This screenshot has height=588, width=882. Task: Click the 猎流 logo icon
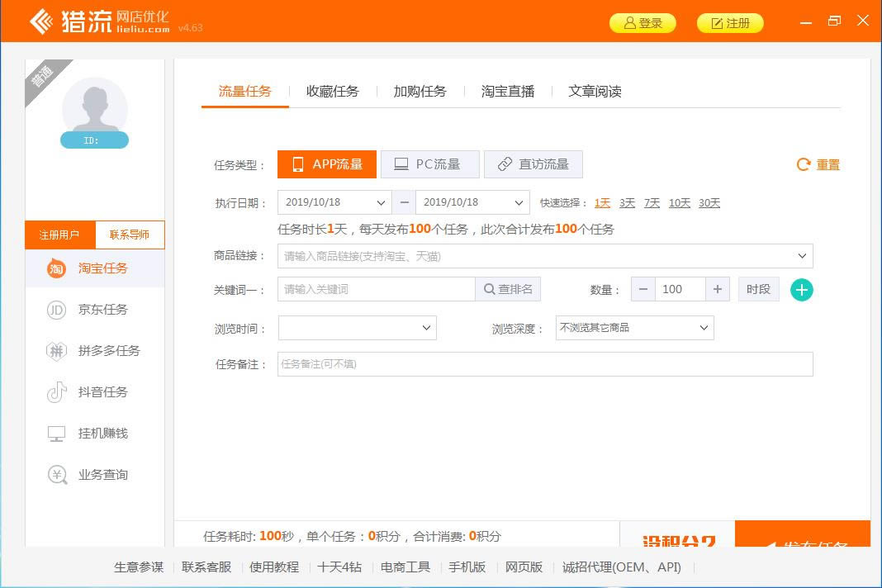(41, 22)
